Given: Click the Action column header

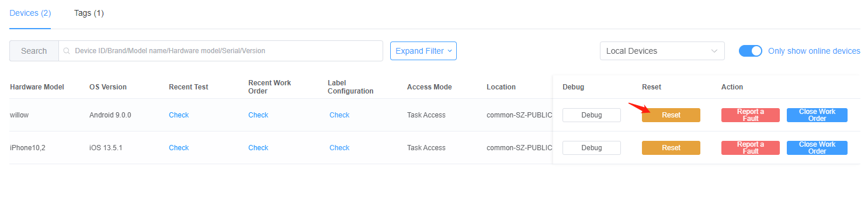Looking at the screenshot, I should tap(732, 87).
